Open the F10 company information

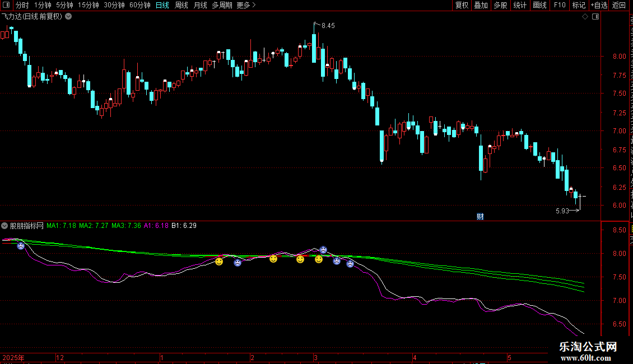click(560, 5)
